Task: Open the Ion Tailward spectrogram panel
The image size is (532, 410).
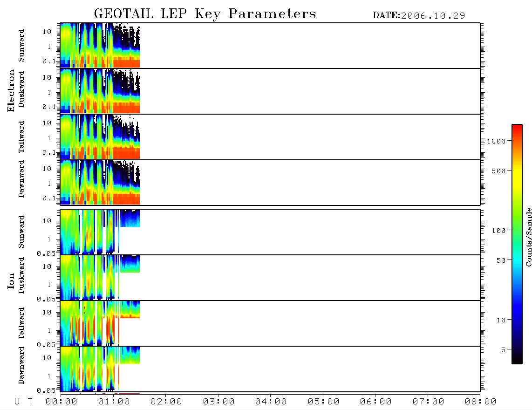Action: 270,323
